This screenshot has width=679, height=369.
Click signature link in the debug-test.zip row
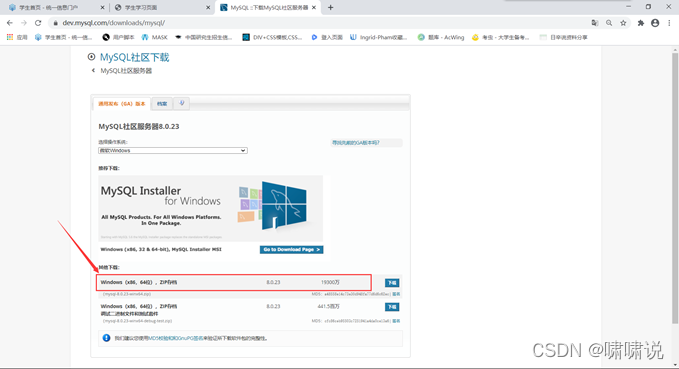coord(396,321)
